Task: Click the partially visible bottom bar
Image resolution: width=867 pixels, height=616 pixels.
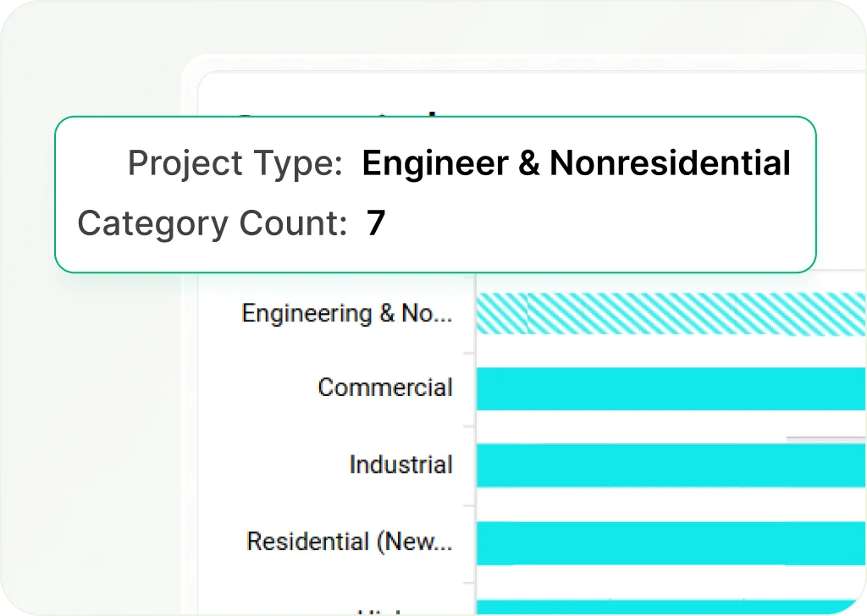Action: click(671, 608)
